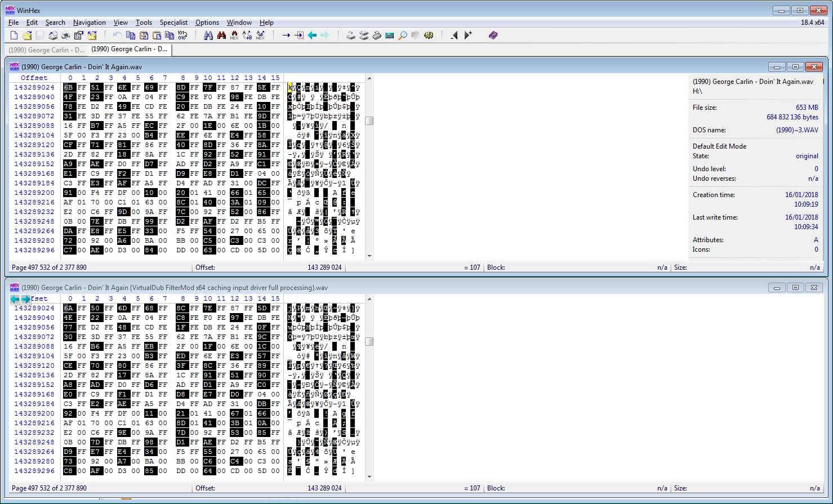Click the Go To Offset arrow icon
Image resolution: width=833 pixels, height=504 pixels.
pos(286,35)
